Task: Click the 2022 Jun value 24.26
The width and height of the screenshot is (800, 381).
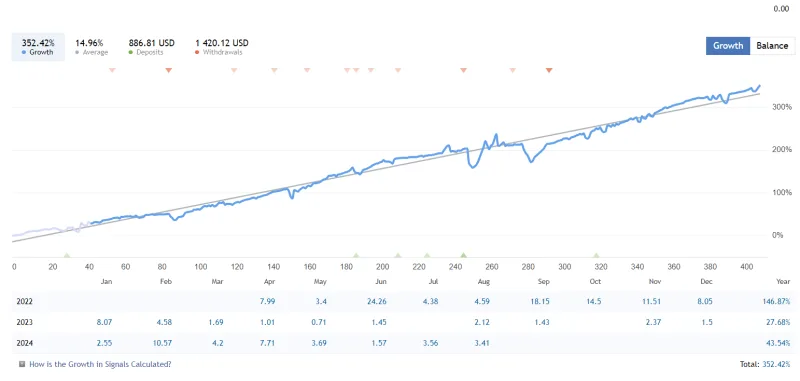Action: pos(377,301)
